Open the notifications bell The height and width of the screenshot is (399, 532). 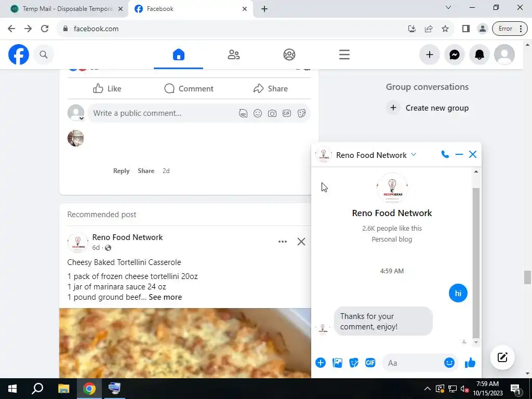479,54
